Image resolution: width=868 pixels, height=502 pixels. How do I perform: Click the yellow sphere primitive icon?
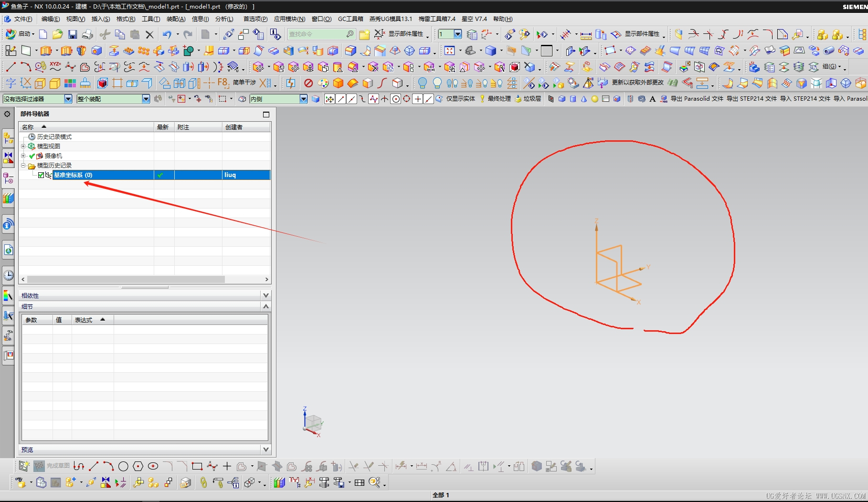(594, 99)
